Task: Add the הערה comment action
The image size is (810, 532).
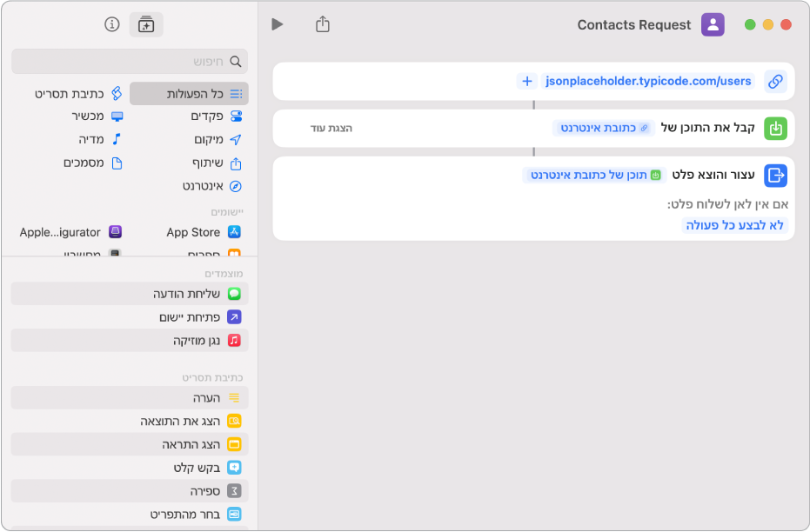Action: tap(130, 398)
